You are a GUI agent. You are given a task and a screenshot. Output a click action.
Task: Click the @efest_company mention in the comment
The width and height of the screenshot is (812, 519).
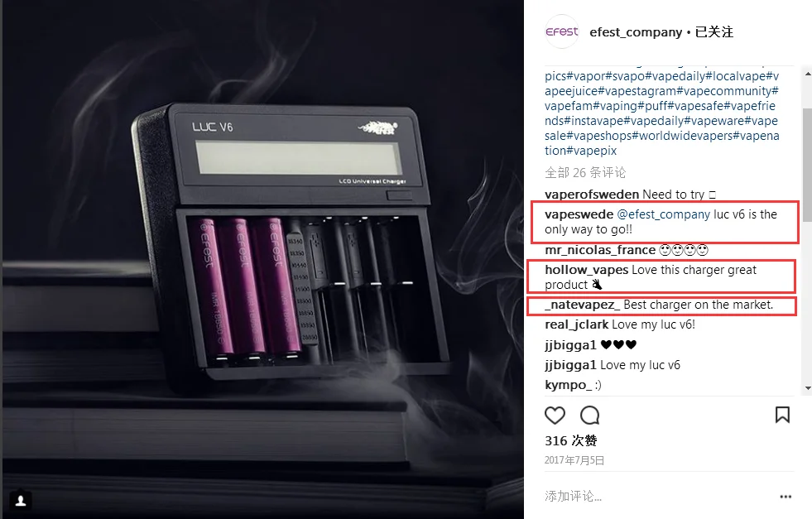click(x=663, y=214)
